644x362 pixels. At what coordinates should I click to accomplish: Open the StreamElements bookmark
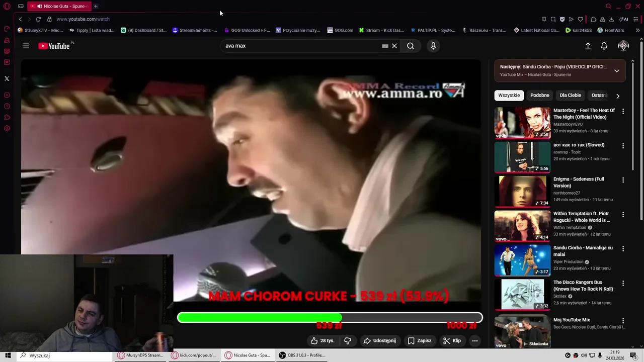click(x=195, y=30)
